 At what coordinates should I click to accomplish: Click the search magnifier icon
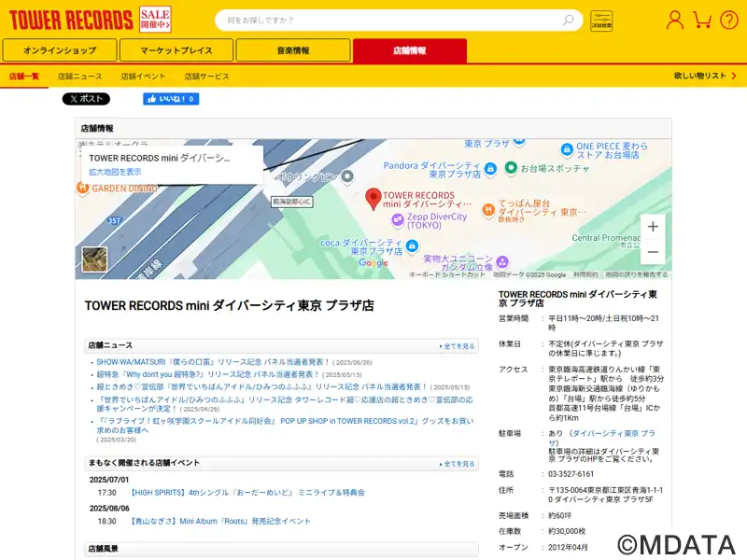[x=568, y=20]
